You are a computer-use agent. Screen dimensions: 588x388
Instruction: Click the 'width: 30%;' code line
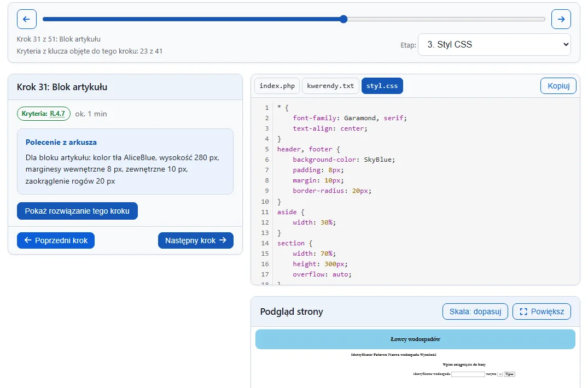pyautogui.click(x=315, y=222)
